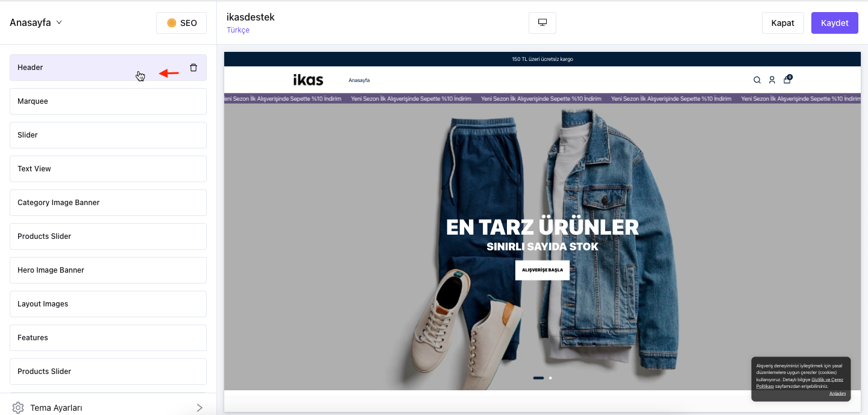Screen dimensions: 868x415
Task: Select the Marquee section
Action: (108, 101)
